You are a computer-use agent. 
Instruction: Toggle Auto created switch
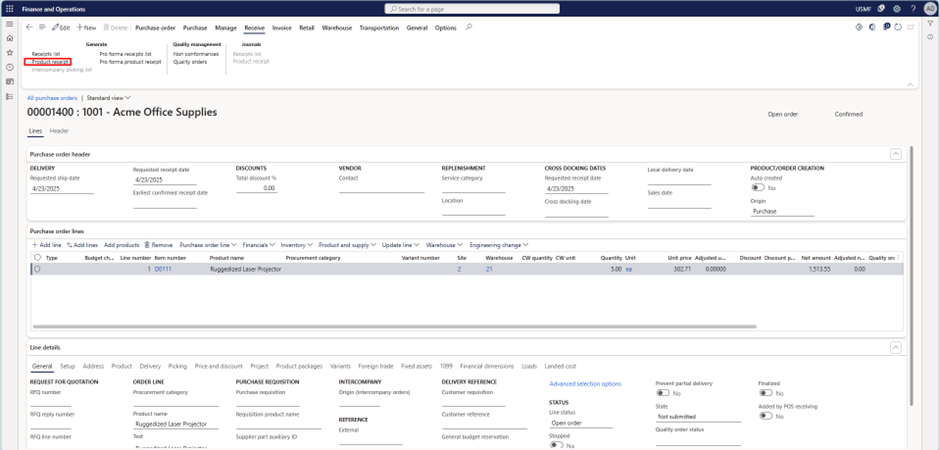pos(758,188)
